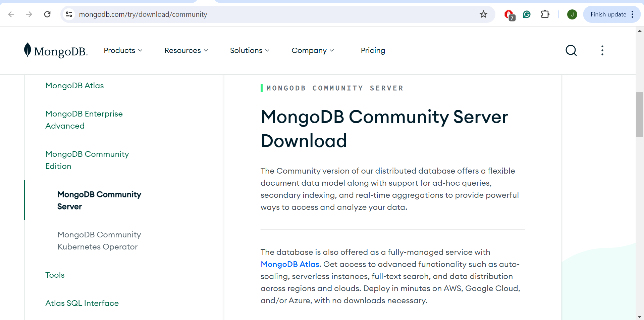Expand the Products dropdown menu
This screenshot has height=320, width=644.
pos(123,50)
